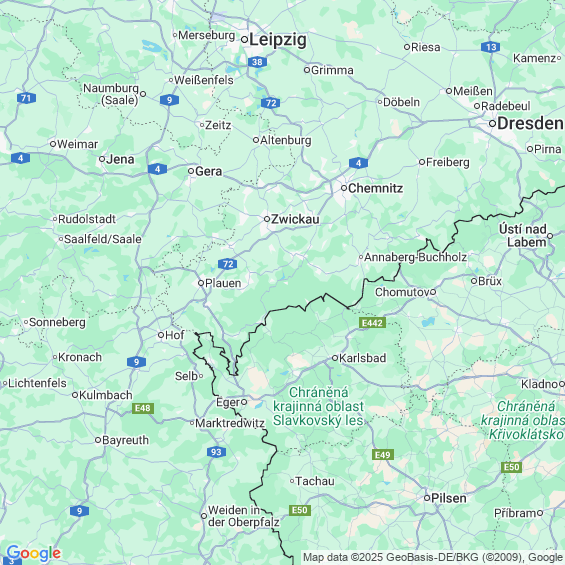
Task: Click the E442 route marker
Action: 373,323
